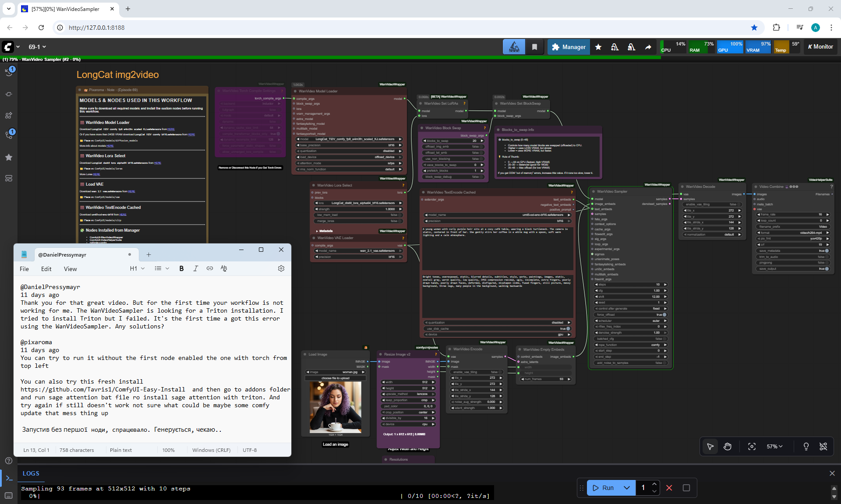The height and width of the screenshot is (504, 841).
Task: Click the ComfyUI Manager button
Action: pyautogui.click(x=569, y=47)
